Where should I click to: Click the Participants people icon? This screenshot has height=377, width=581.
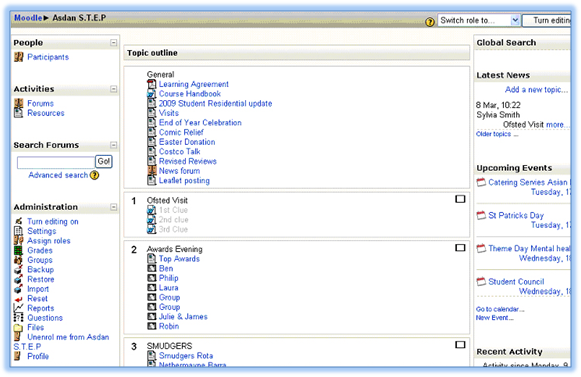19,57
